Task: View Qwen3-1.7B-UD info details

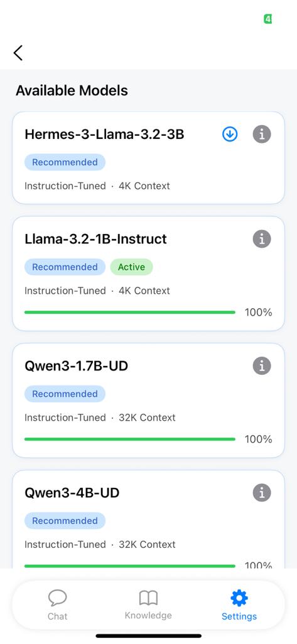Action: [262, 365]
